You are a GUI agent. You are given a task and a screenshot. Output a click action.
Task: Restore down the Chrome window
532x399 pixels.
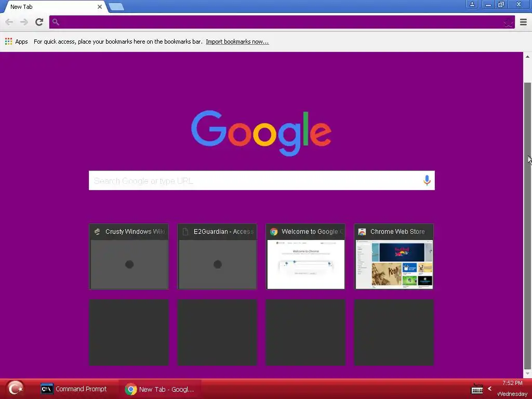[x=501, y=4]
